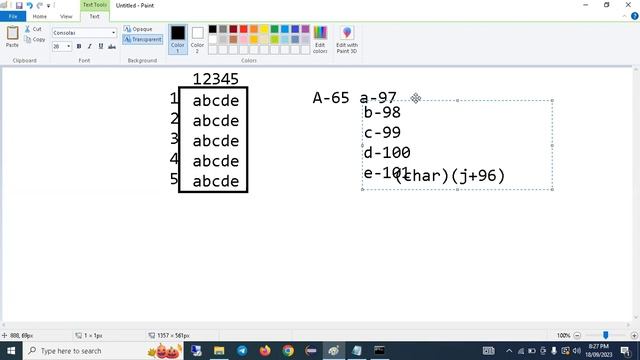Screen dimensions: 640x360
Task: Zoom in with the plus button
Action: (x=634, y=336)
